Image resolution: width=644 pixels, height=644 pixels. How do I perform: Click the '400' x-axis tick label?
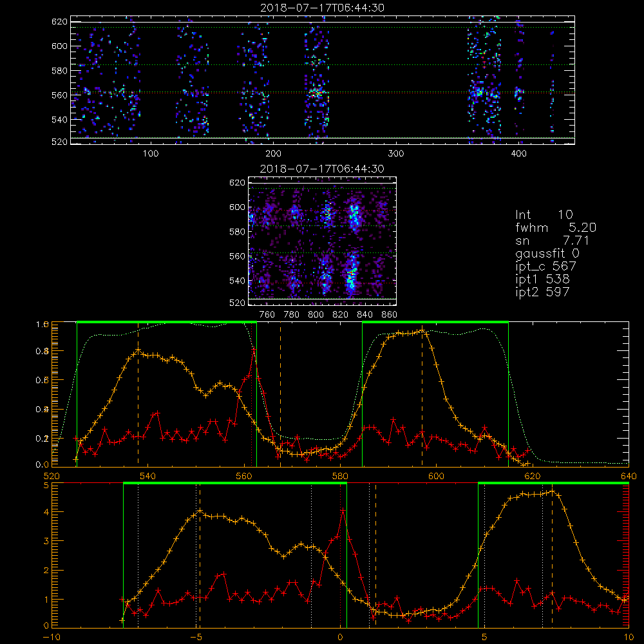tap(518, 154)
